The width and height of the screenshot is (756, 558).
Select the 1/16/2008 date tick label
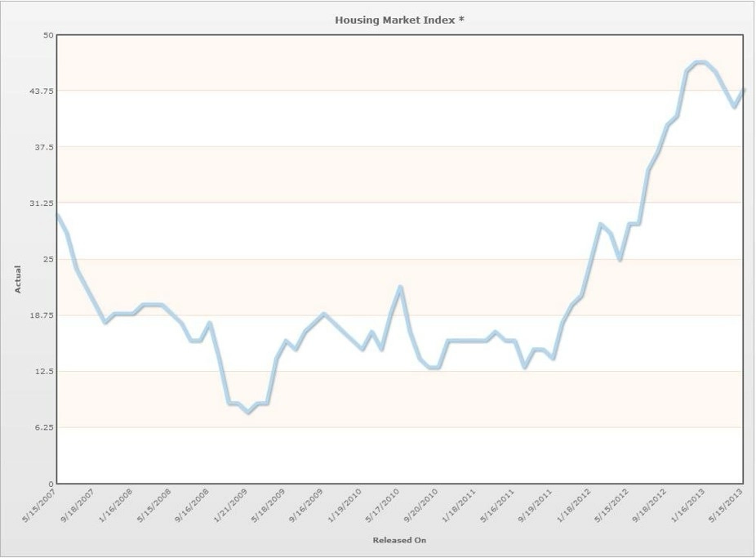pyautogui.click(x=116, y=505)
